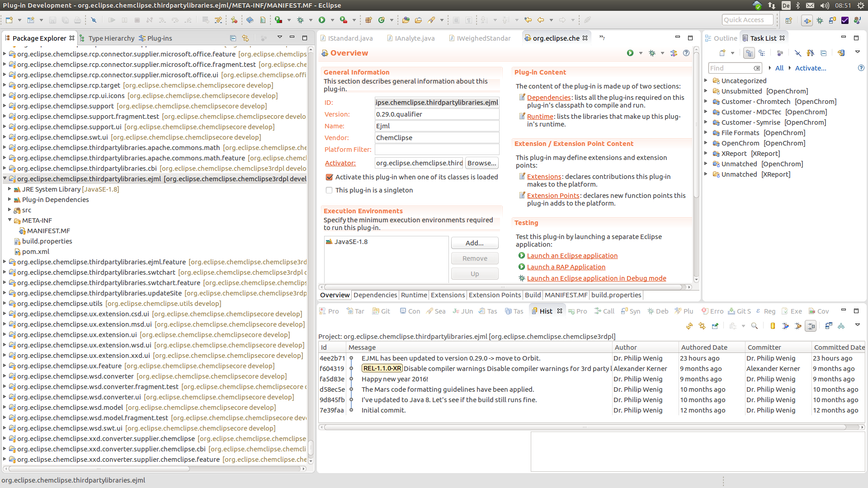Click the Overview help question mark icon
The width and height of the screenshot is (868, 488).
coord(686,53)
